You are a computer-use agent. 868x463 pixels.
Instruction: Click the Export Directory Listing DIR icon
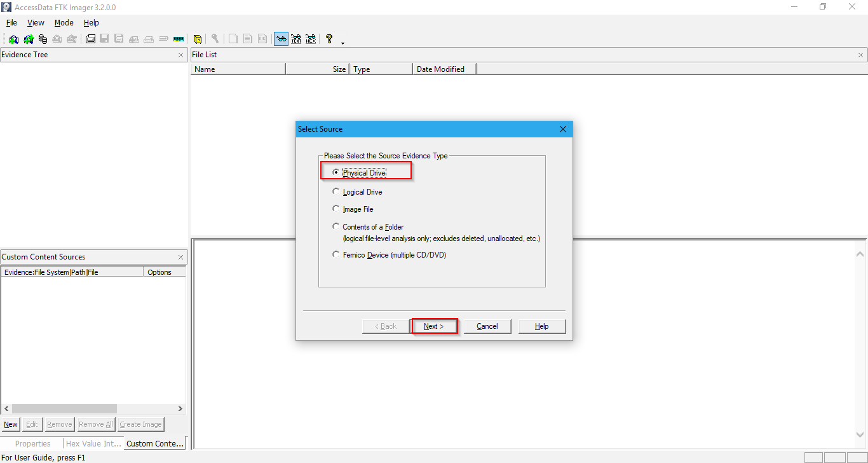[x=262, y=39]
